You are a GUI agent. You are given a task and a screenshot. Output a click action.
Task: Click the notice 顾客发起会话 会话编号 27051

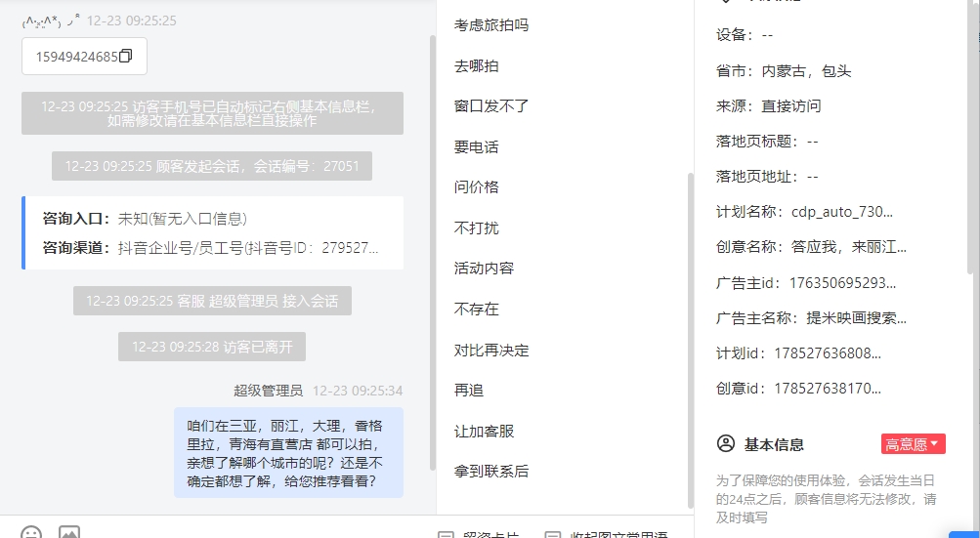[x=212, y=166]
